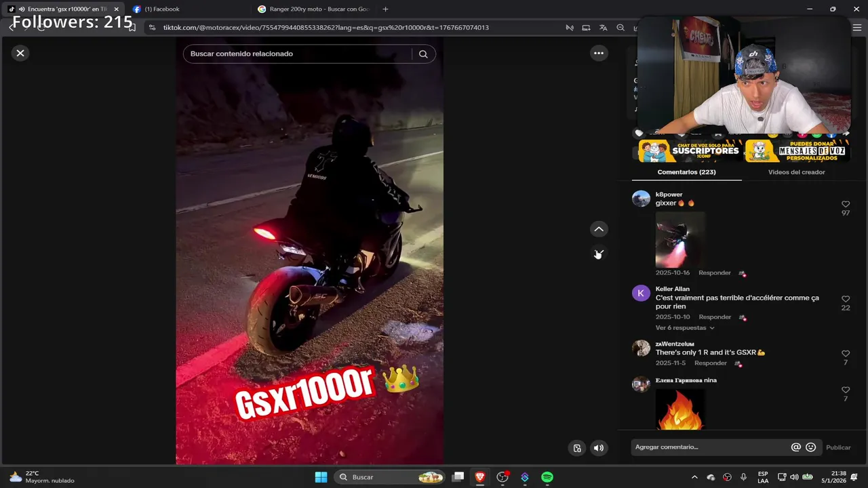This screenshot has height=488, width=868.
Task: Click the site info icon left of URL
Action: [x=152, y=28]
